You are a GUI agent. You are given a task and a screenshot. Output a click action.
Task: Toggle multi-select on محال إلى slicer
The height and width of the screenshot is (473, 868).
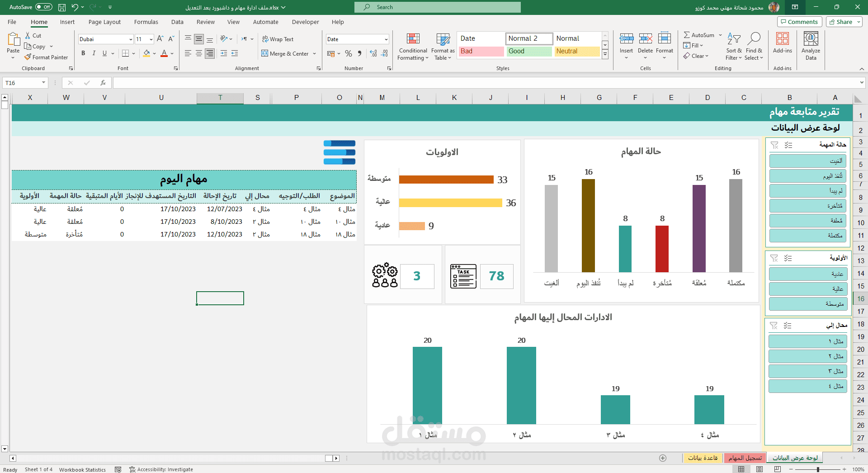(788, 326)
